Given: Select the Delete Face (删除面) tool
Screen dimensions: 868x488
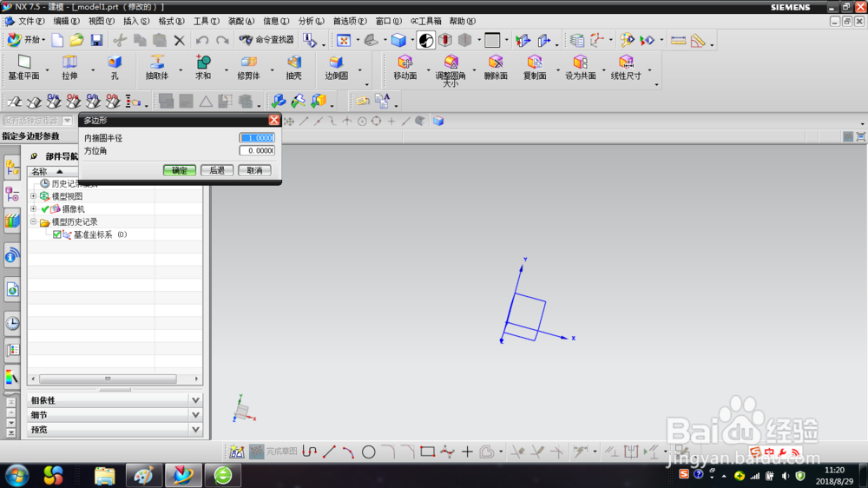Looking at the screenshot, I should pyautogui.click(x=496, y=68).
